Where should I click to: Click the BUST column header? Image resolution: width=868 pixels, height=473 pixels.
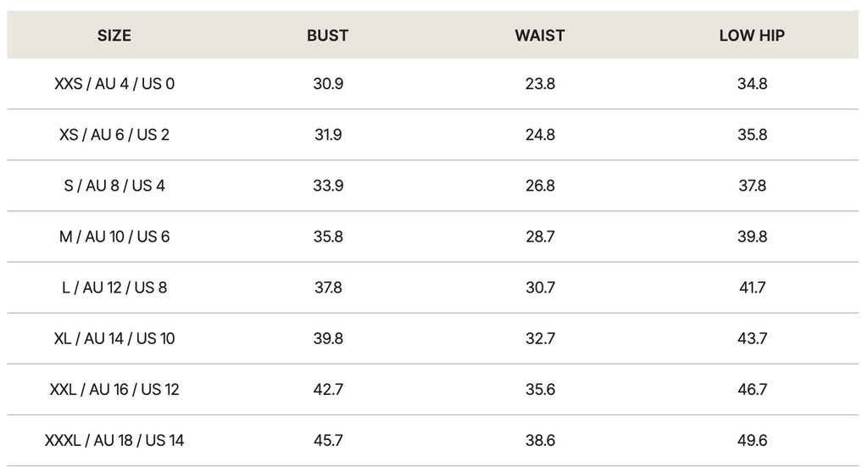pyautogui.click(x=328, y=36)
